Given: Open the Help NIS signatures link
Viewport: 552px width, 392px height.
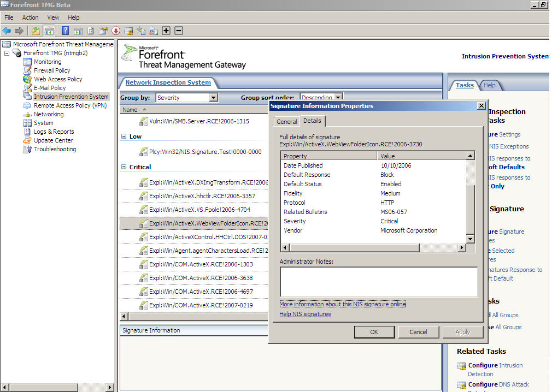Looking at the screenshot, I should (305, 314).
